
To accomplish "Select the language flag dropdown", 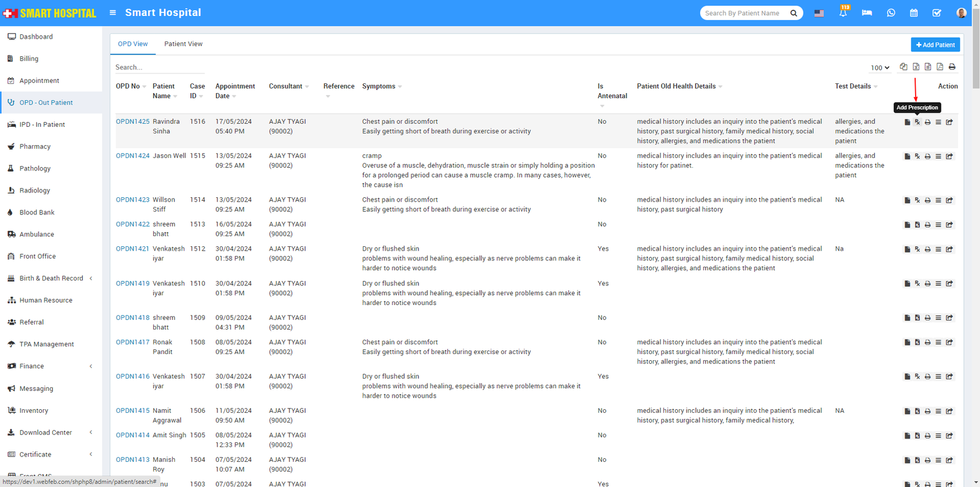I will click(x=819, y=13).
